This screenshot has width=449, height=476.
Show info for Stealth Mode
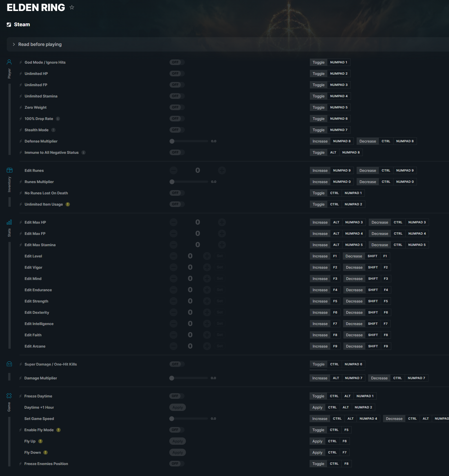point(53,130)
